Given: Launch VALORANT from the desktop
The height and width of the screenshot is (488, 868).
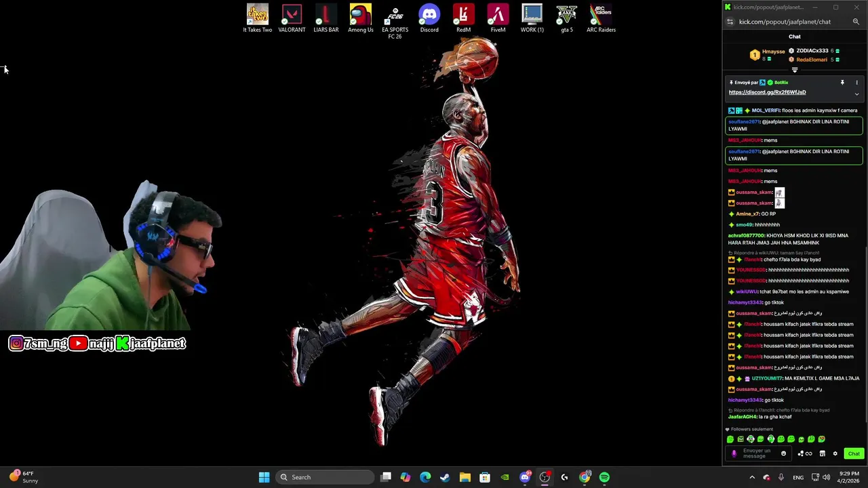Looking at the screenshot, I should [x=292, y=18].
